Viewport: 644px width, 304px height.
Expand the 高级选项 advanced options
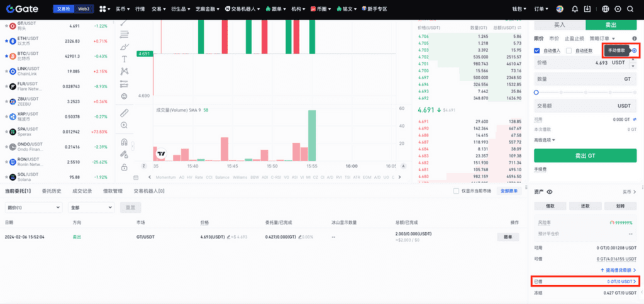pyautogui.click(x=544, y=140)
